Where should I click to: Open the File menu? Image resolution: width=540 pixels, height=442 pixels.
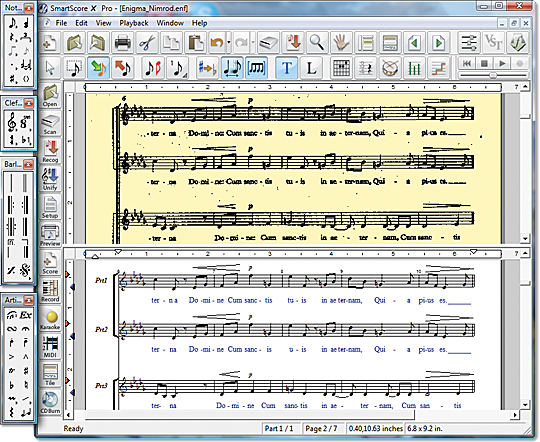(61, 23)
